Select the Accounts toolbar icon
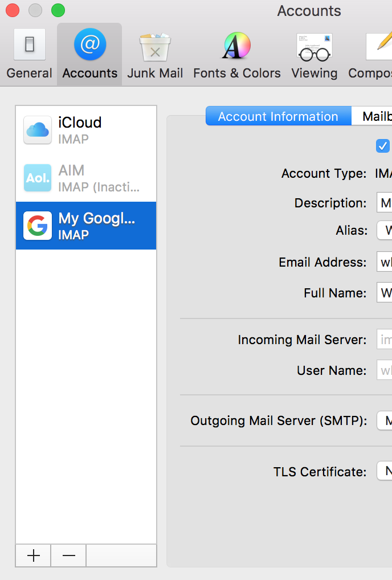392x580 pixels. coord(89,55)
